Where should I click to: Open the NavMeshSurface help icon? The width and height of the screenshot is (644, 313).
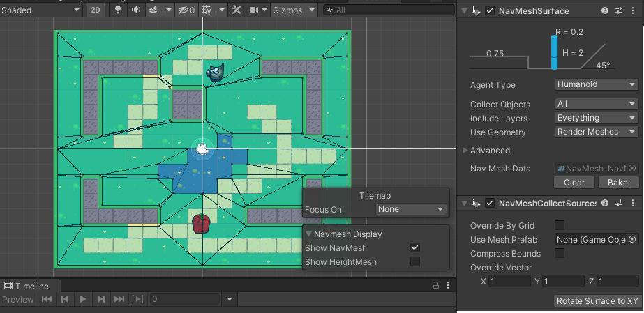tap(605, 10)
